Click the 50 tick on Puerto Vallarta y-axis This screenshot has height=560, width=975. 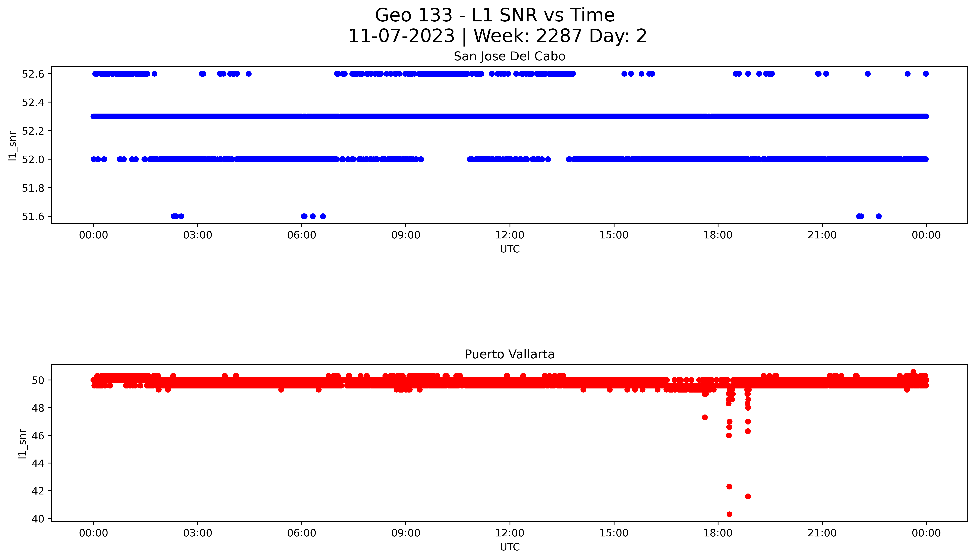click(x=38, y=380)
